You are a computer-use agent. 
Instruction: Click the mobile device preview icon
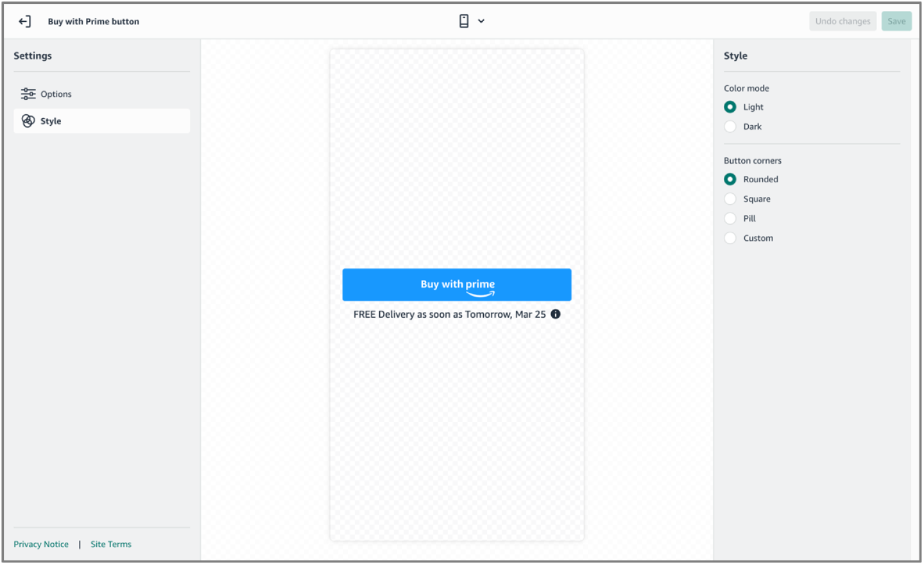464,21
